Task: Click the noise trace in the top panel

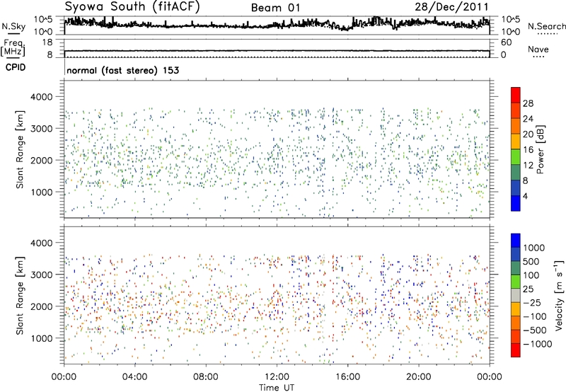Action: point(277,25)
